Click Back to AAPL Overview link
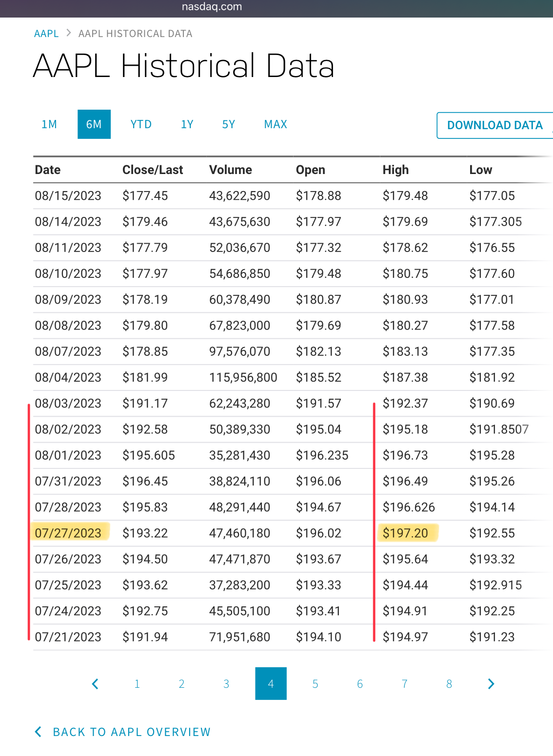 click(x=132, y=732)
